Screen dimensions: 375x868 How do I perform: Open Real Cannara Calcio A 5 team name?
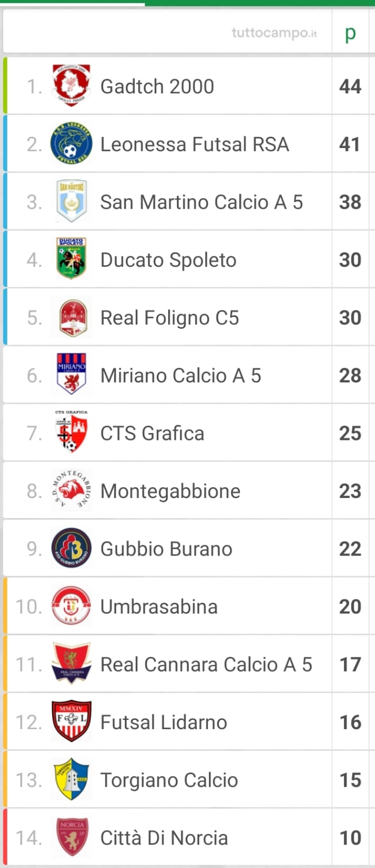(x=206, y=665)
